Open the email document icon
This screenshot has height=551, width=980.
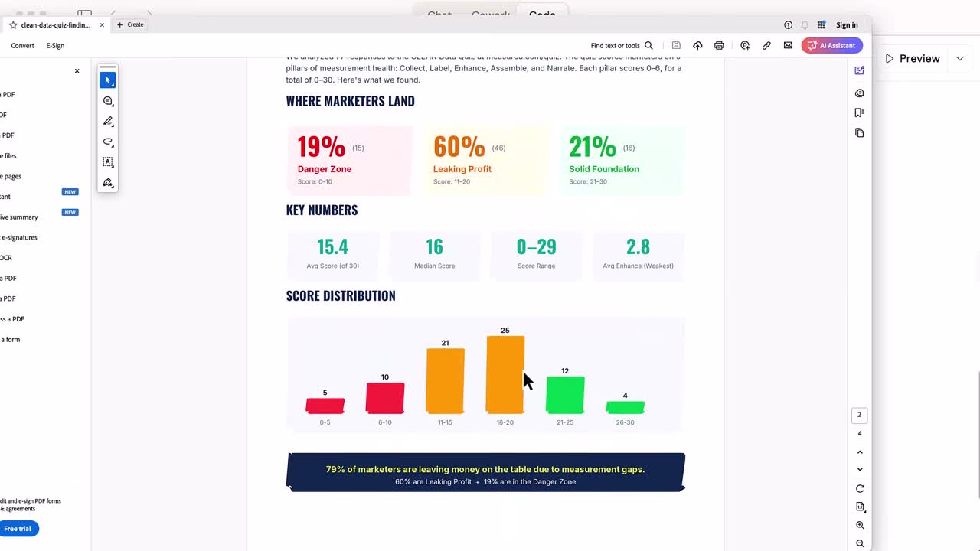tap(788, 45)
